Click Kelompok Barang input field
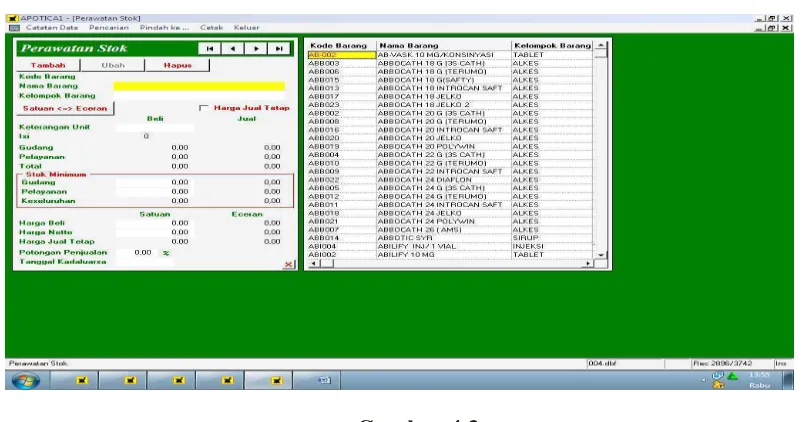The height and width of the screenshot is (422, 804). 199,96
